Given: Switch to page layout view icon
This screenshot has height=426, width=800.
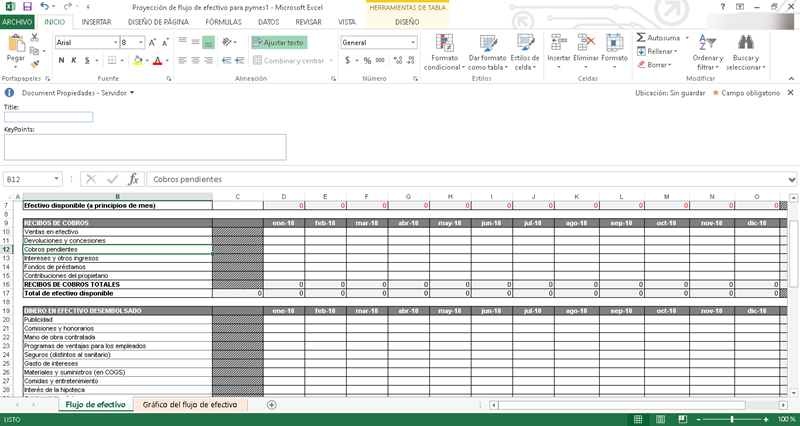Looking at the screenshot, I should tap(660, 419).
